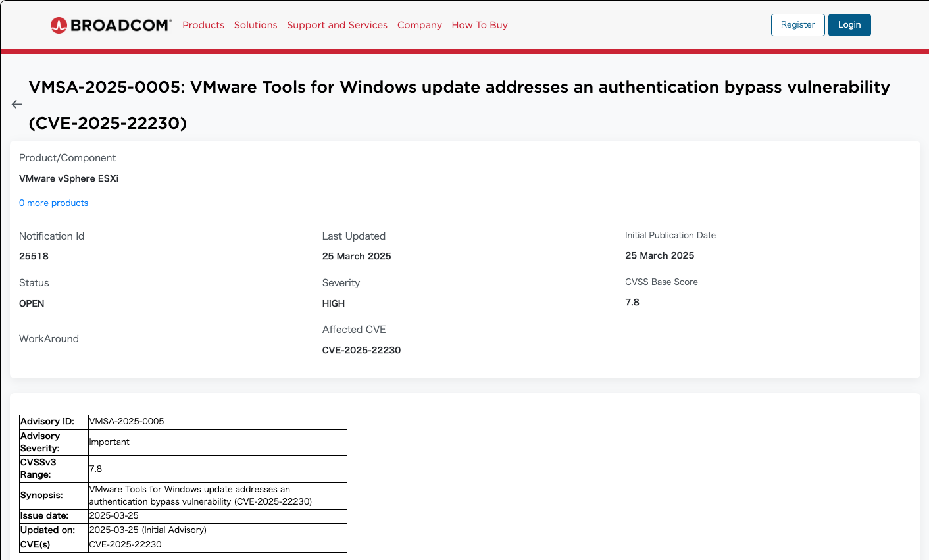Click the 'Updated on:' table header cell

coord(54,530)
